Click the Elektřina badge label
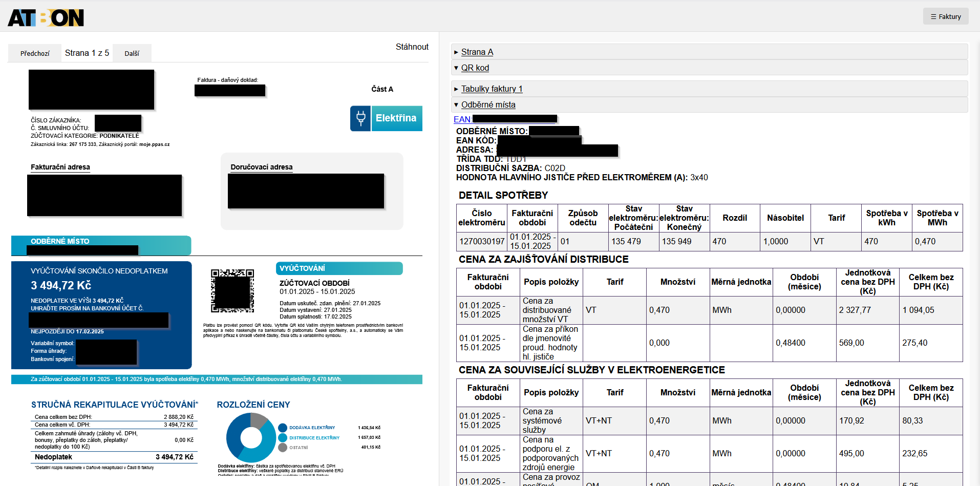 click(396, 118)
